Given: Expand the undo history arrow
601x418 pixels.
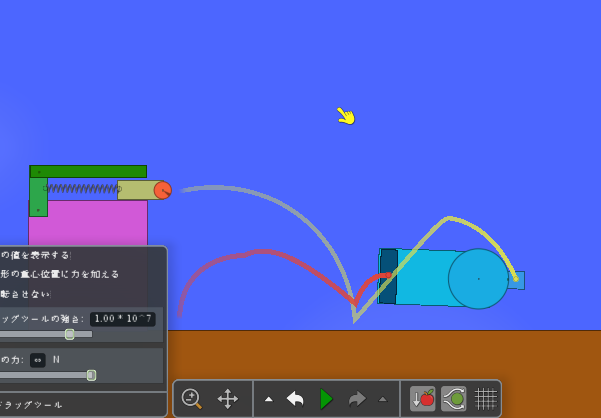Looking at the screenshot, I should coord(269,399).
